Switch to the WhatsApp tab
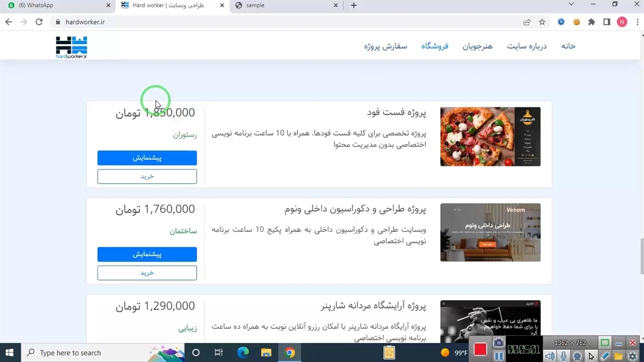 (x=55, y=6)
